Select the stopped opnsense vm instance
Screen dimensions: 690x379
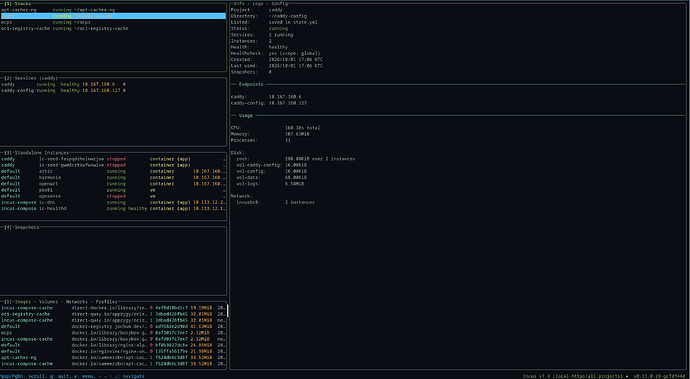point(113,196)
